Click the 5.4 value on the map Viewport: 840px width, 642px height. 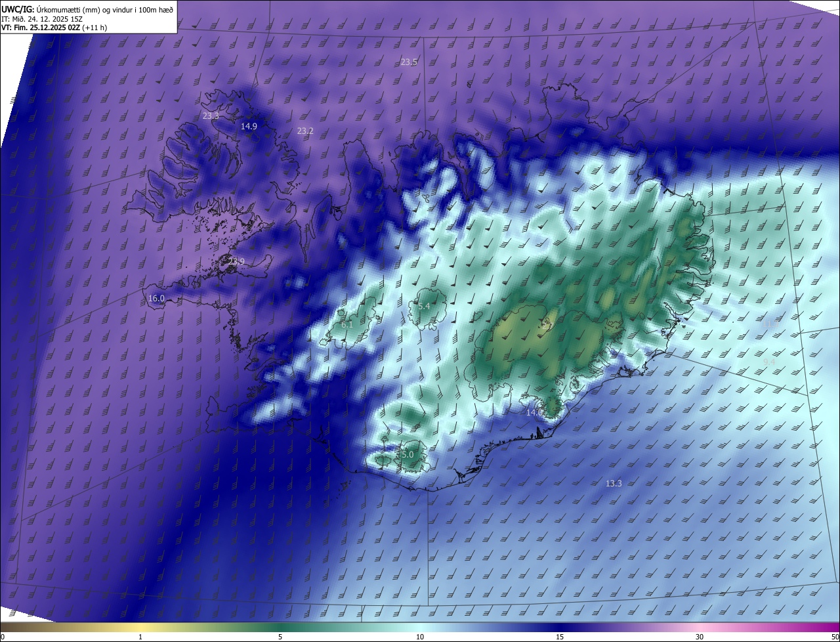(x=424, y=307)
